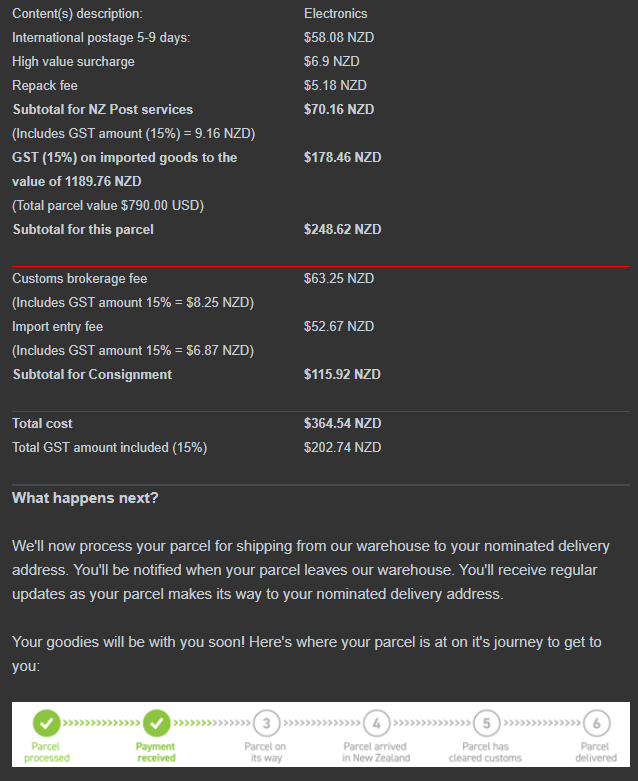638x781 pixels.
Task: Click the 'Electronics' content description value
Action: [335, 13]
